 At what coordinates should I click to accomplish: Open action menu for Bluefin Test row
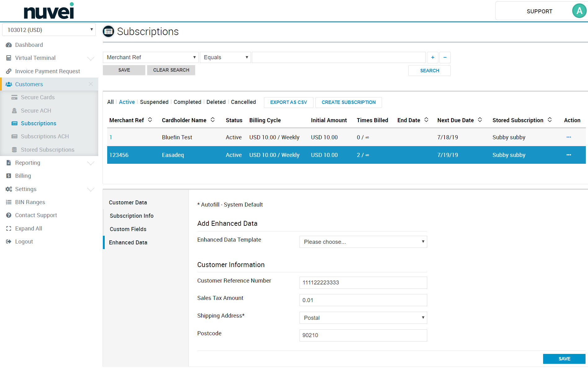point(568,137)
